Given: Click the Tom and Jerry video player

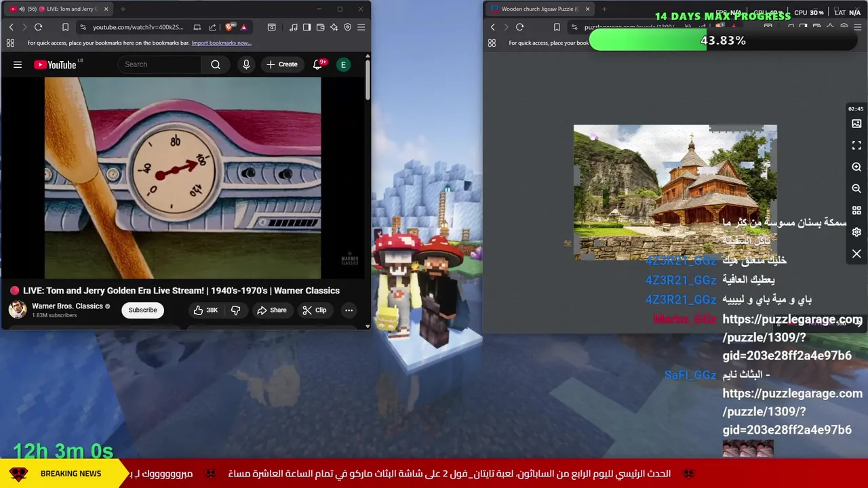Looking at the screenshot, I should [183, 178].
